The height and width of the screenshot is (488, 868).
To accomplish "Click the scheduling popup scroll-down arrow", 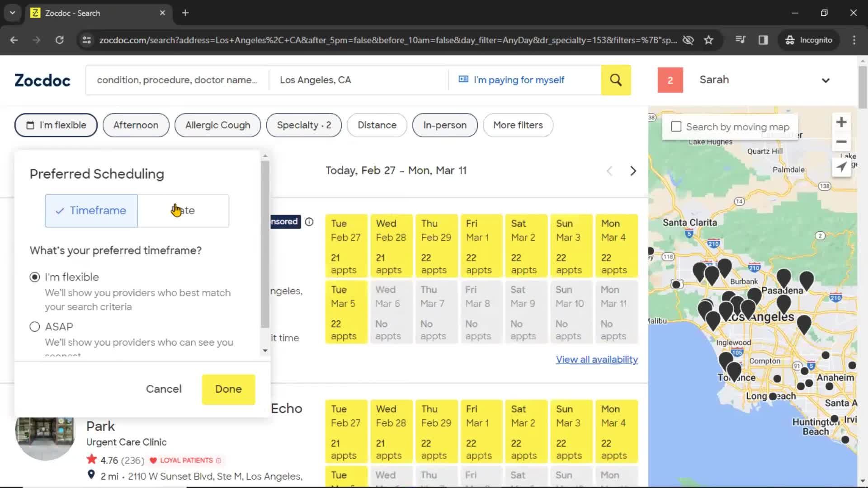I will tap(265, 351).
